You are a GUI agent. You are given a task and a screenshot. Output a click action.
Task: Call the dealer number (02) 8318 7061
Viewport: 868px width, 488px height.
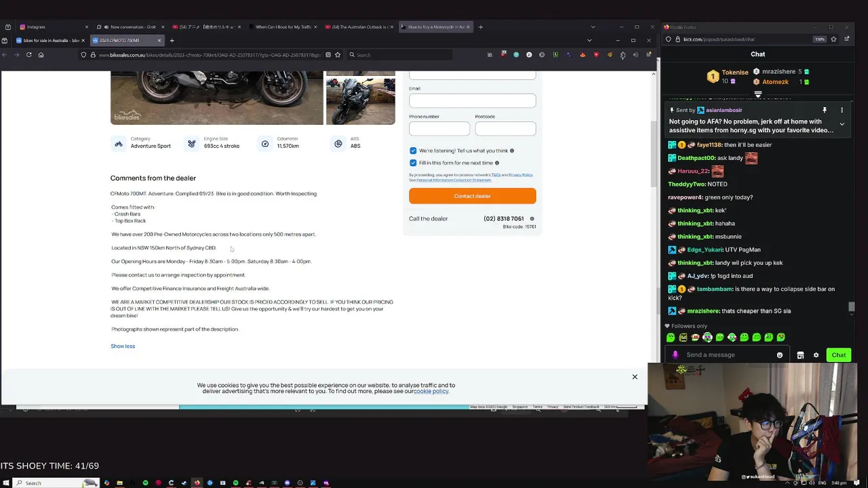tap(504, 219)
